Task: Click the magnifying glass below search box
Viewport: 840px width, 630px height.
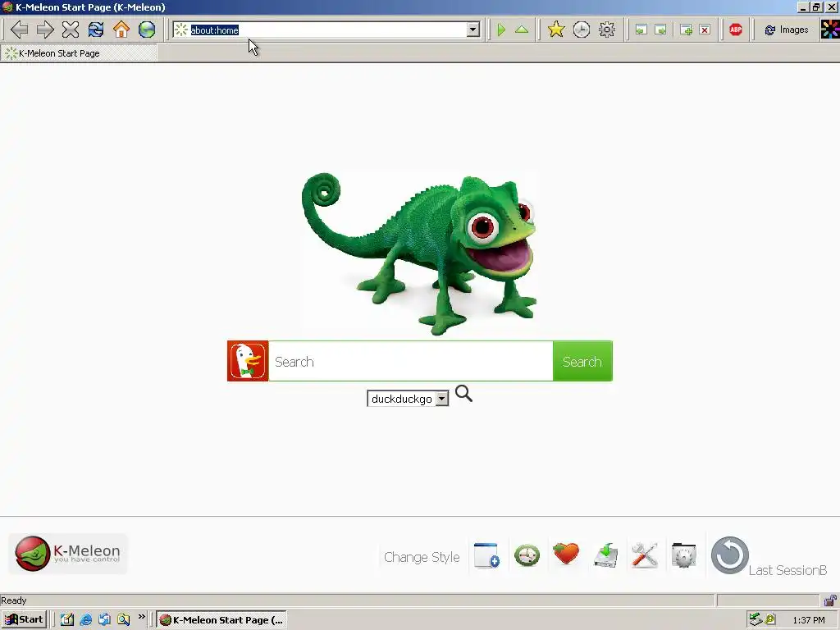Action: (x=463, y=394)
